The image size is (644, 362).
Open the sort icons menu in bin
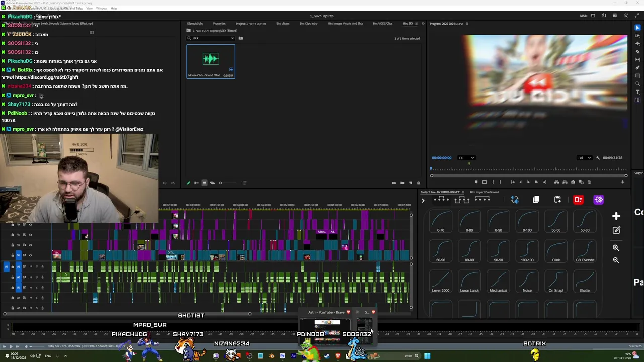245,183
